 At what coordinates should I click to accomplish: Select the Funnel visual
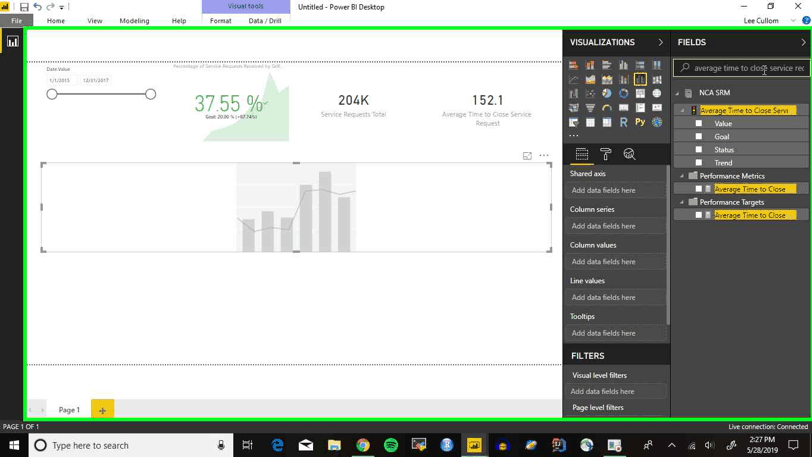[590, 108]
